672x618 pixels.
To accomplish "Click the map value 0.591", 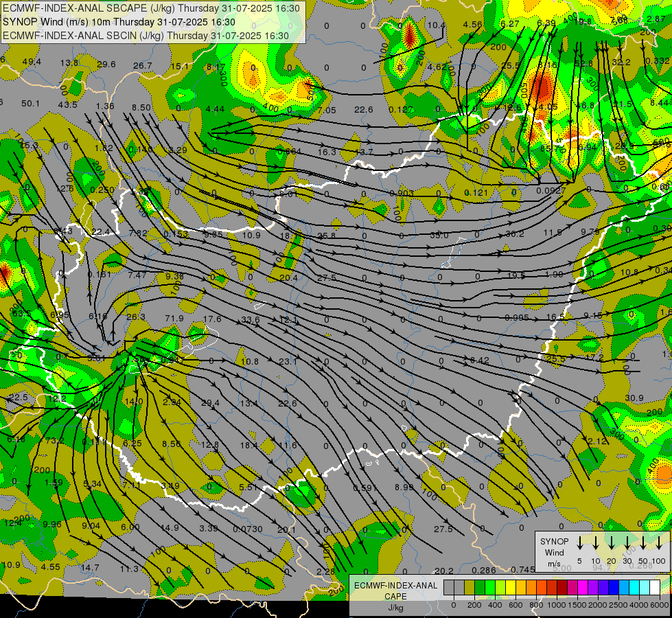I will click(x=365, y=488).
